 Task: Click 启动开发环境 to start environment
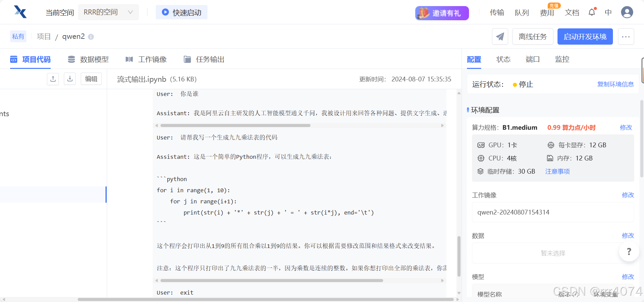pos(585,36)
